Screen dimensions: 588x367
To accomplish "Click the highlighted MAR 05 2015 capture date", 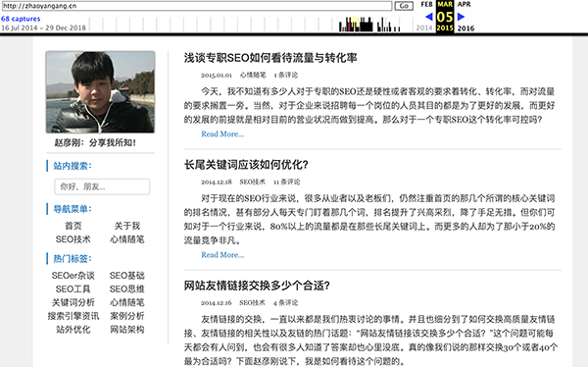I will [445, 17].
